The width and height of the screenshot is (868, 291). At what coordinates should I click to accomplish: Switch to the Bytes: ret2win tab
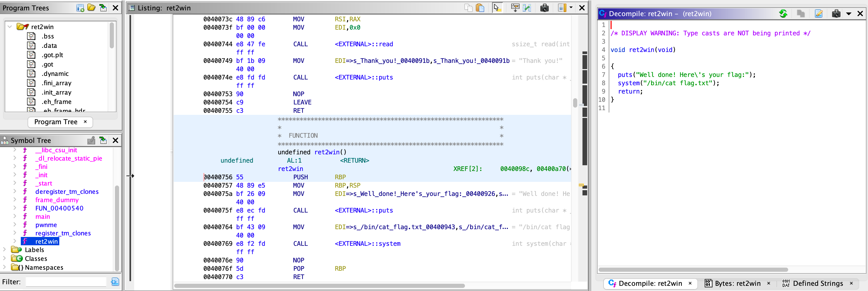[737, 283]
